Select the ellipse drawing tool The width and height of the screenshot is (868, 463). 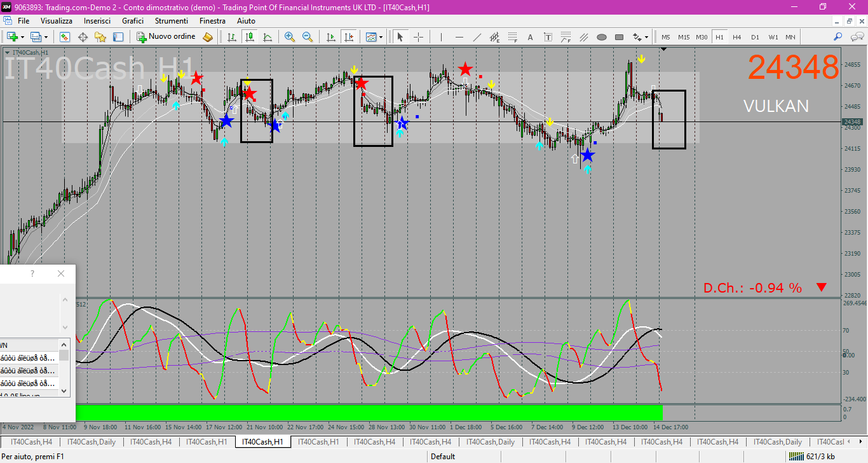pos(602,37)
